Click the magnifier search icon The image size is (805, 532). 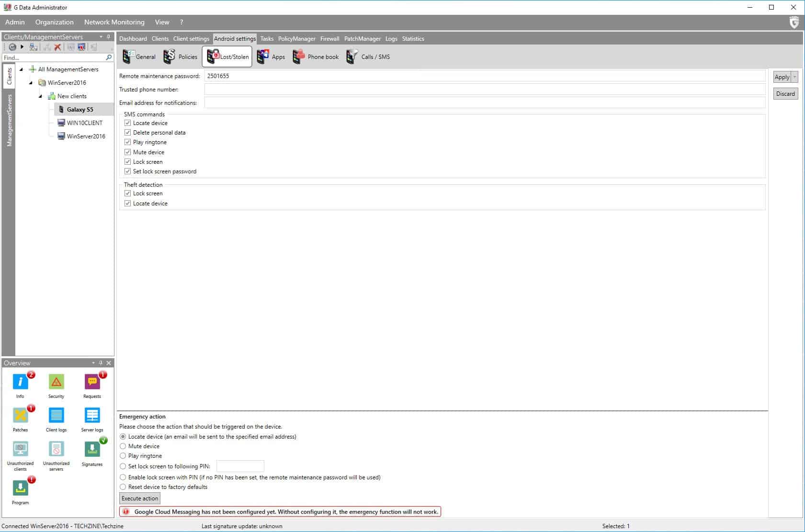pos(109,57)
